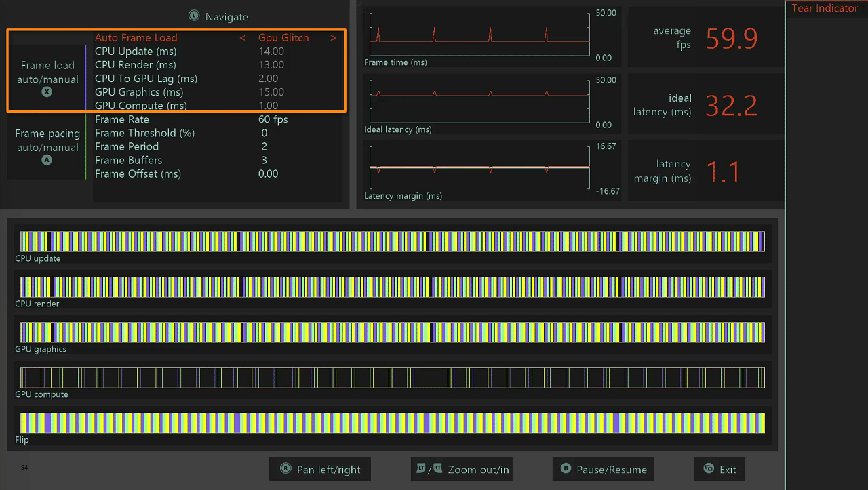
Task: Click the GPU Graphics value 15.00
Action: point(271,92)
